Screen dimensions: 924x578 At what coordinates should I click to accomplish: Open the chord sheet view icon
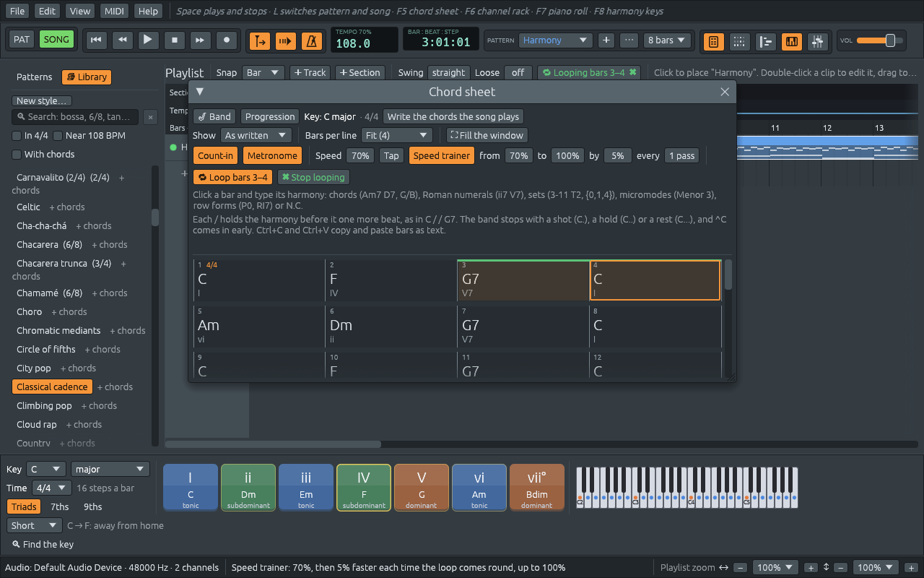pyautogui.click(x=714, y=41)
